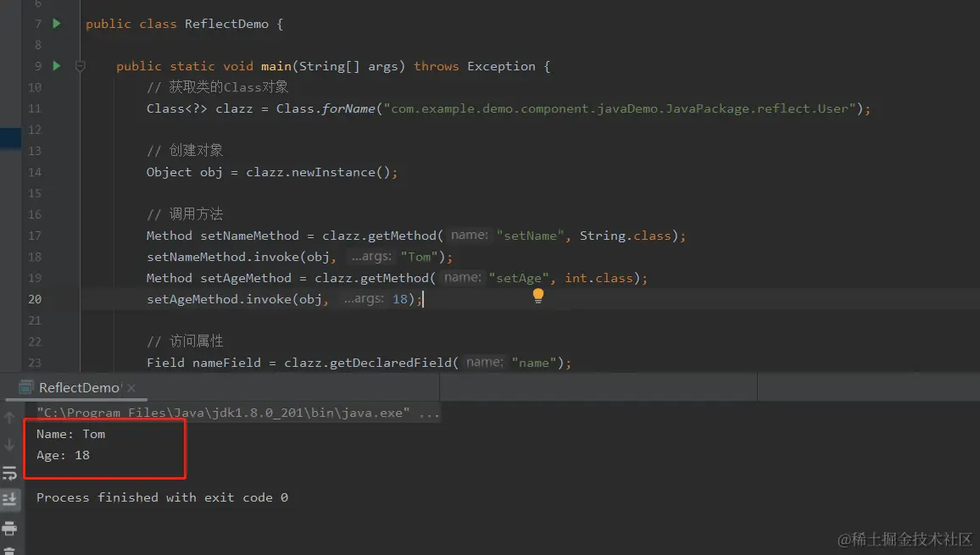Click the up stack trace arrow
The width and height of the screenshot is (980, 555).
point(9,418)
